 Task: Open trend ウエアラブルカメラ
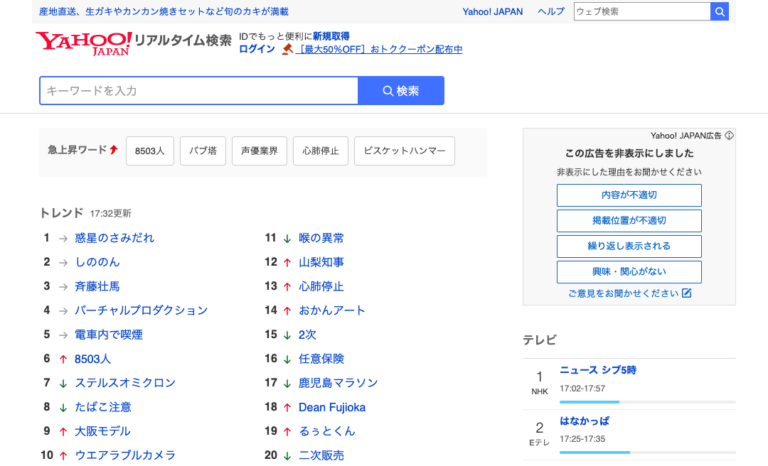coord(125,455)
